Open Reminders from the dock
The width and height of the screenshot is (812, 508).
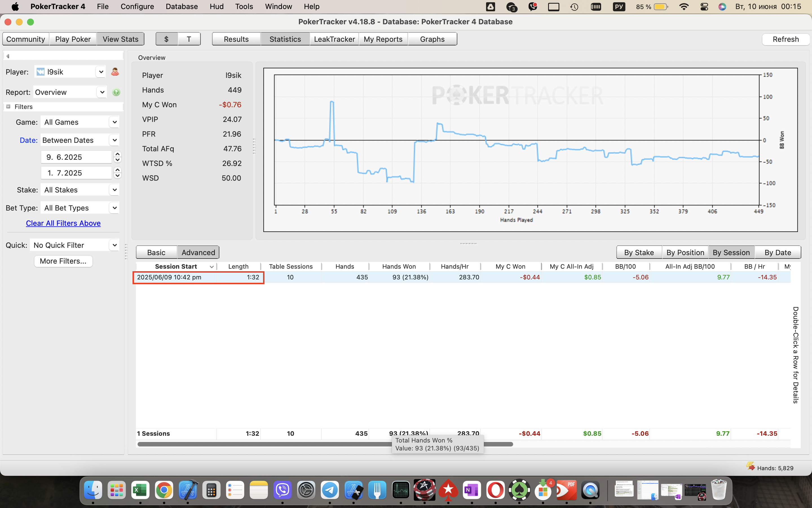tap(235, 491)
